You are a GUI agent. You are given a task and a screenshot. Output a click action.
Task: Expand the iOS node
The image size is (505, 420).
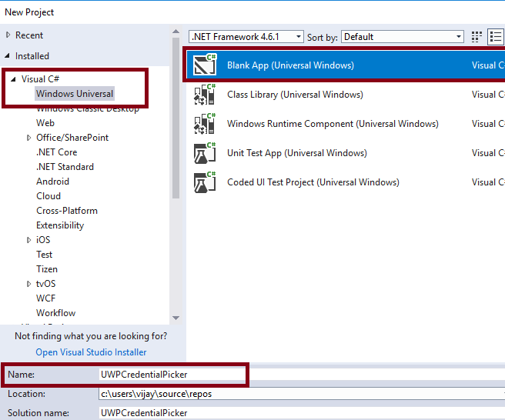28,240
